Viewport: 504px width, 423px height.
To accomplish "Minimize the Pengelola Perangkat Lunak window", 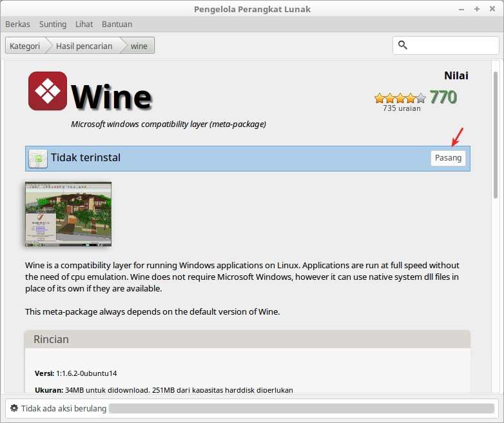I will click(461, 9).
